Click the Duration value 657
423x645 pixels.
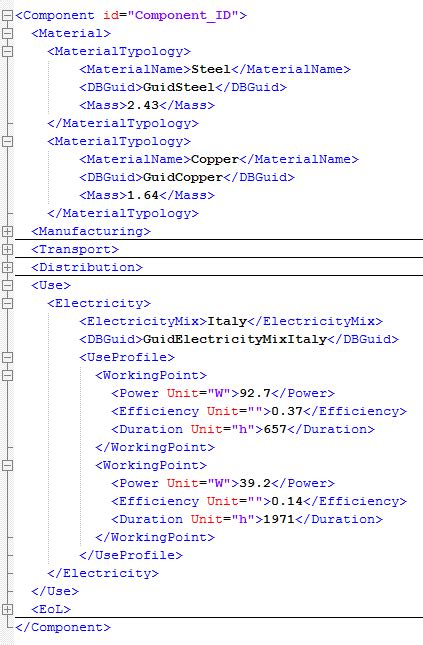pyautogui.click(x=275, y=429)
